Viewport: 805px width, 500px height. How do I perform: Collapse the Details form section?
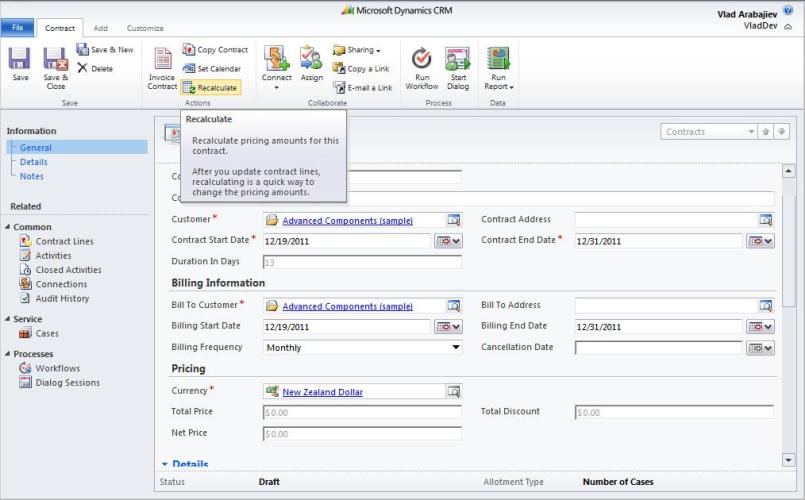164,464
